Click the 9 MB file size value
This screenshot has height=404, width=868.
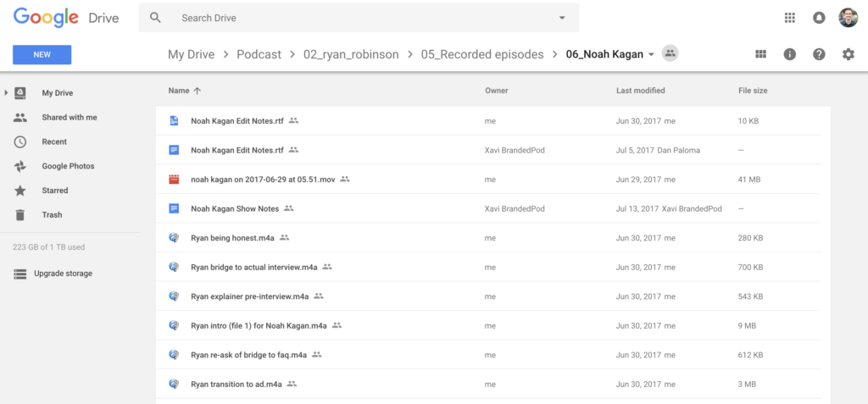(748, 325)
